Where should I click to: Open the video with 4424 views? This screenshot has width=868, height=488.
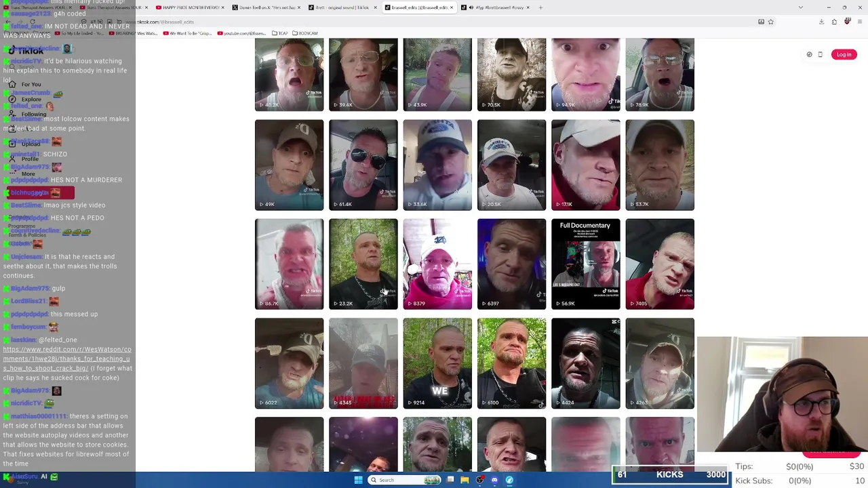point(585,363)
